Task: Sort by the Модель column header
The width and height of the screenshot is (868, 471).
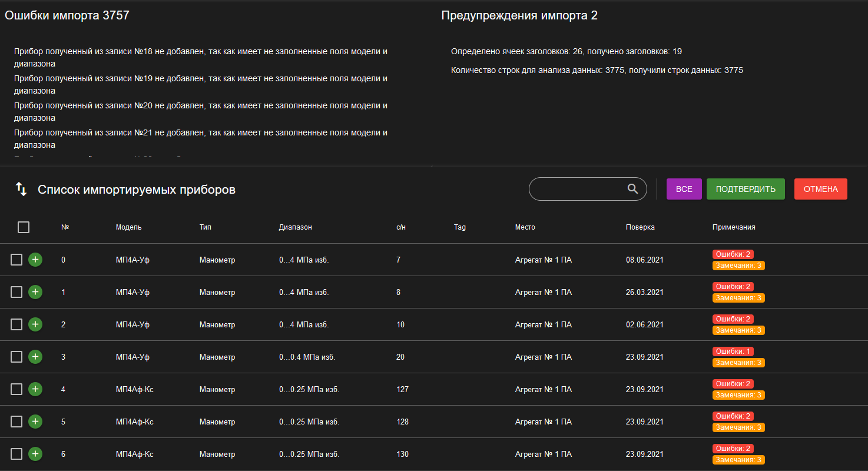Action: click(x=128, y=227)
